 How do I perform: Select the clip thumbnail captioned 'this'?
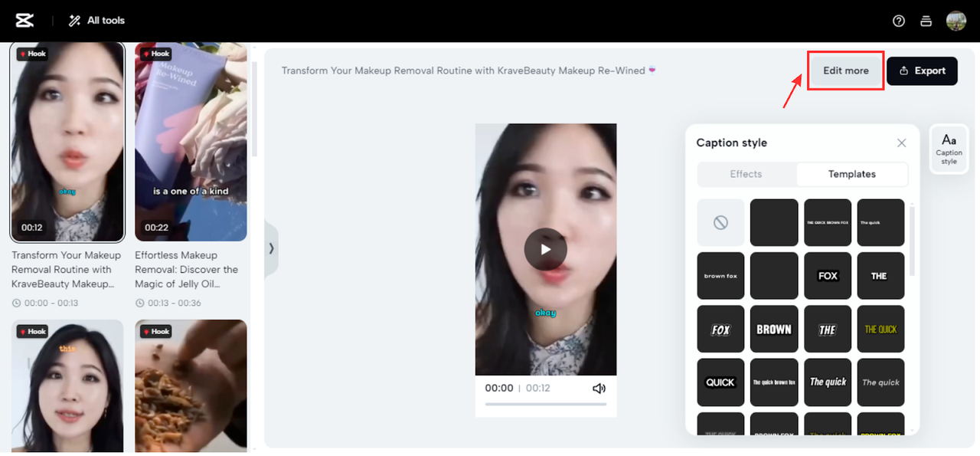[67, 385]
